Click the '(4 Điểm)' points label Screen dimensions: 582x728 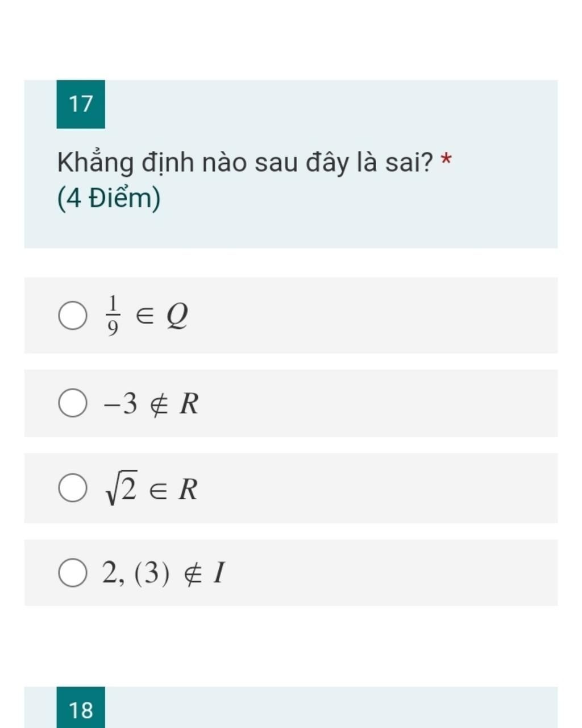[x=109, y=198]
